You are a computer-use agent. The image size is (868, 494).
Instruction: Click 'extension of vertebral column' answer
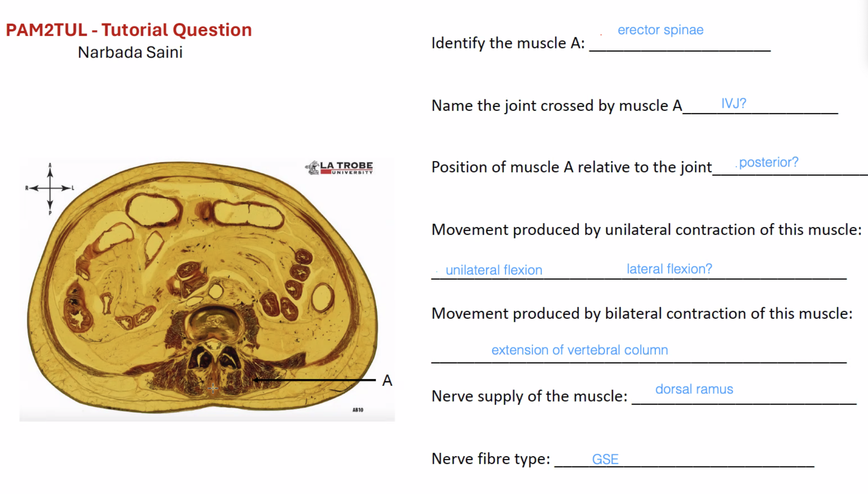580,350
